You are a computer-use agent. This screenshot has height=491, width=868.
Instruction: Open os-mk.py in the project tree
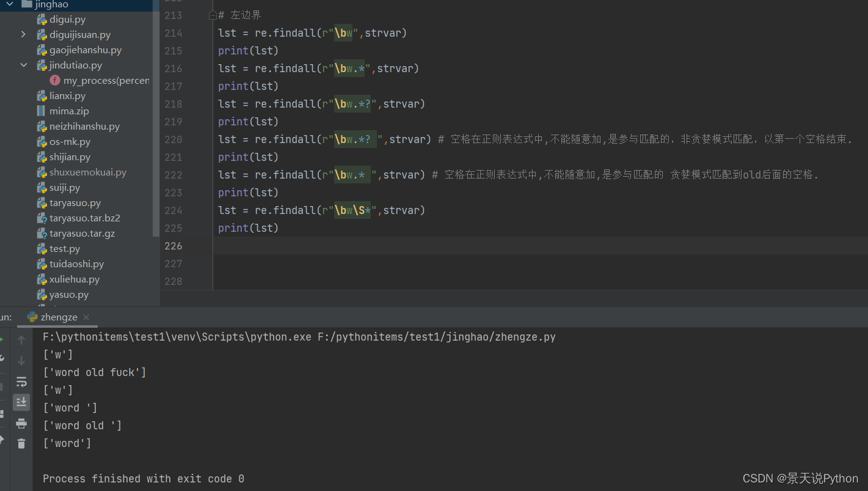pos(70,142)
